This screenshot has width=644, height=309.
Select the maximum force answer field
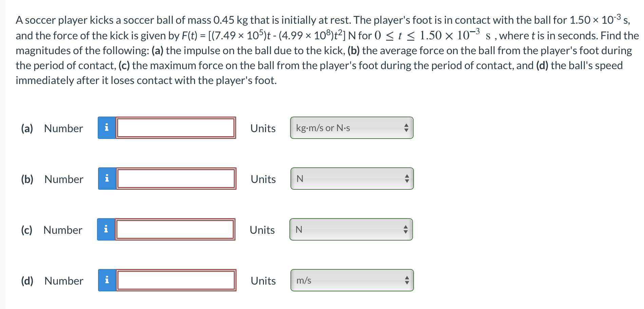tap(175, 230)
